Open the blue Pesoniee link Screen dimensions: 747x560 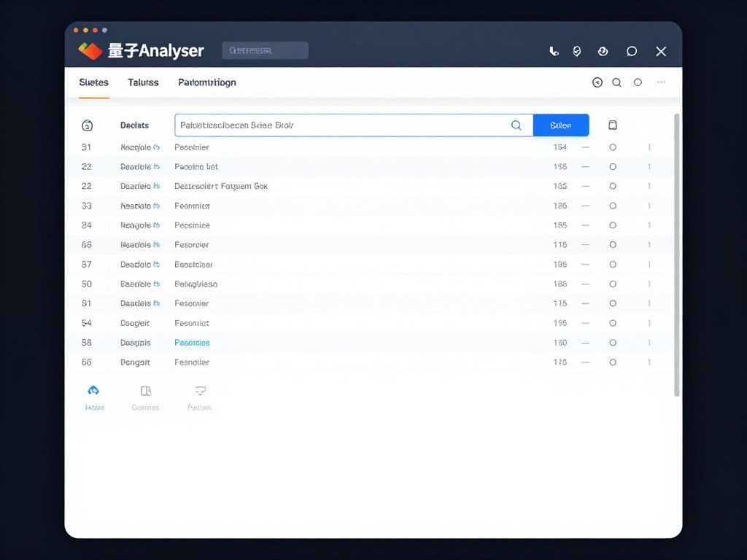pos(192,343)
